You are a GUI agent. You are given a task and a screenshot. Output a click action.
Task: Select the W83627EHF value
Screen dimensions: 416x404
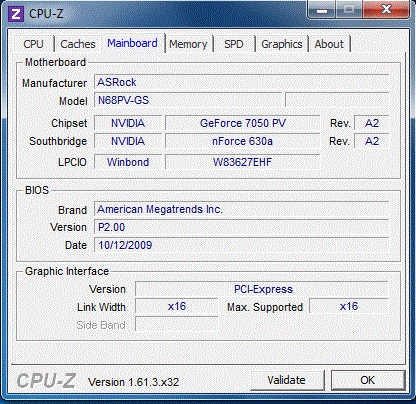coord(243,162)
